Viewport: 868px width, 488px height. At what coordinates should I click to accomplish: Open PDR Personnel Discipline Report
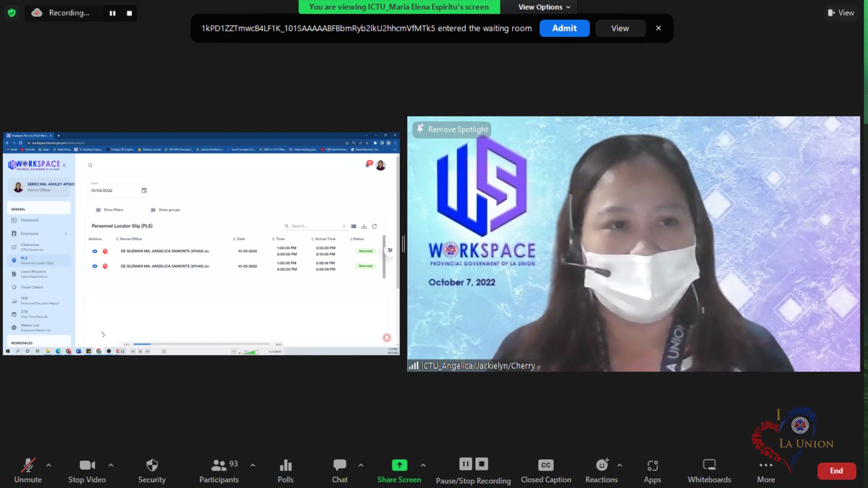(38, 301)
